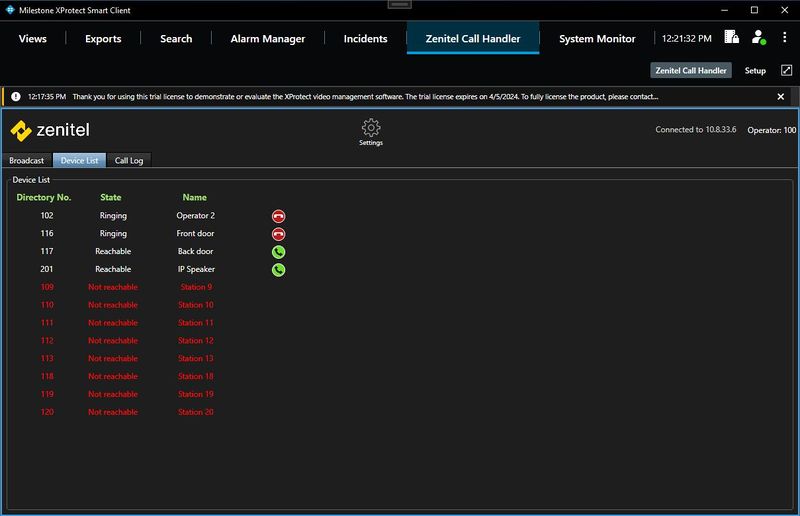Hang up the Operator 2 ringing call
This screenshot has height=516, width=800.
pyautogui.click(x=278, y=216)
